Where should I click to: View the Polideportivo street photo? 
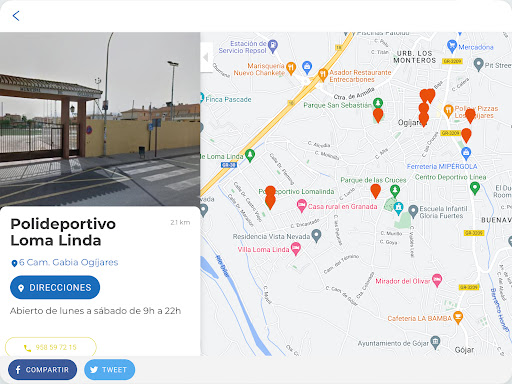100,119
